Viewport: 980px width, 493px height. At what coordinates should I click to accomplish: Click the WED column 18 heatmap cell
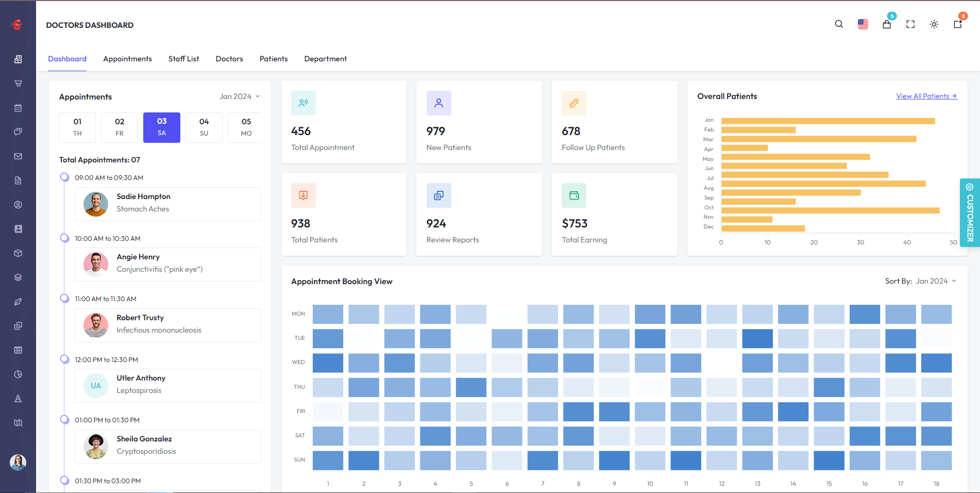936,363
